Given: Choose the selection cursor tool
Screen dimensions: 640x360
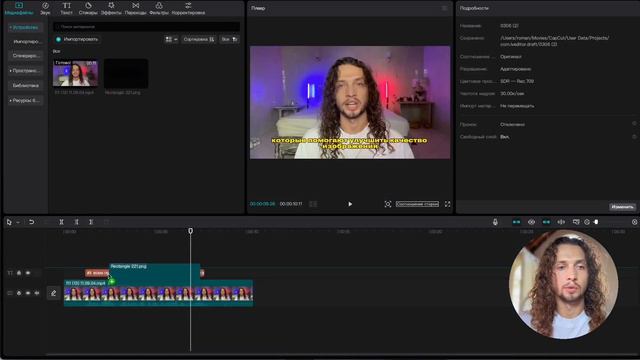Looking at the screenshot, I should 9,222.
